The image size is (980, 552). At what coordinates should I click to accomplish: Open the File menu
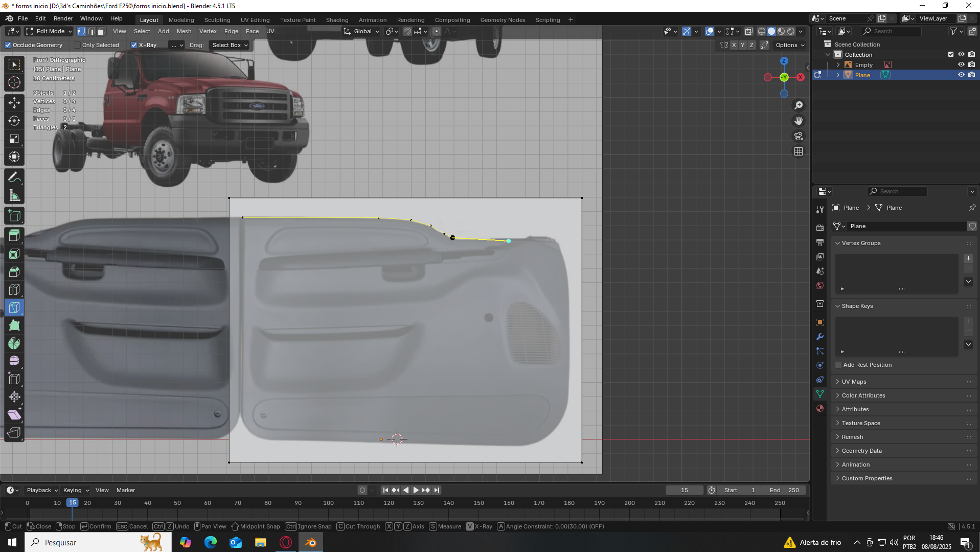[x=23, y=18]
